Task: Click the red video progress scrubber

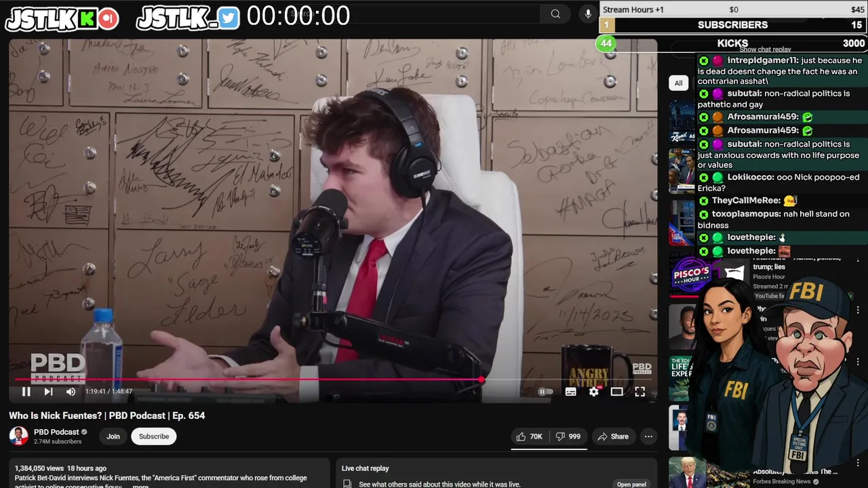Action: (x=481, y=380)
